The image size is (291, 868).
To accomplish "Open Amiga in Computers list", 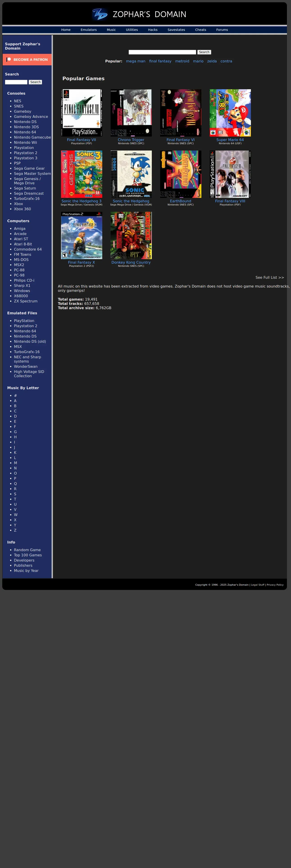I will tap(20, 228).
